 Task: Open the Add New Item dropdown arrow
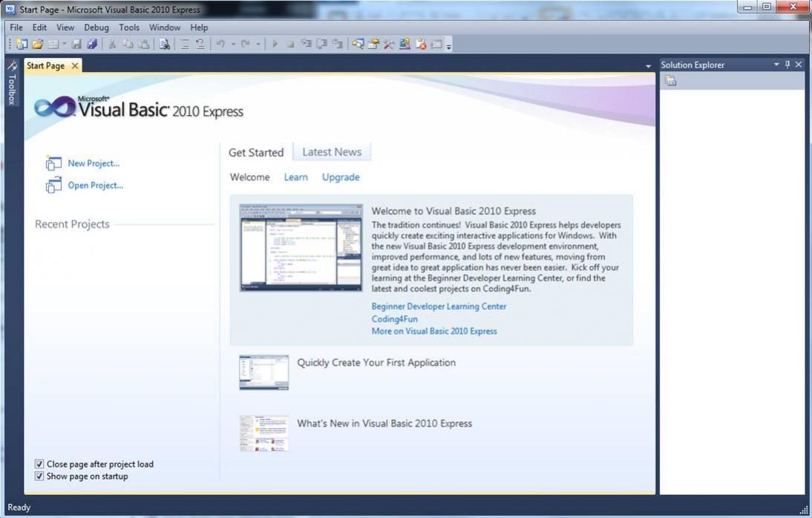click(x=65, y=45)
